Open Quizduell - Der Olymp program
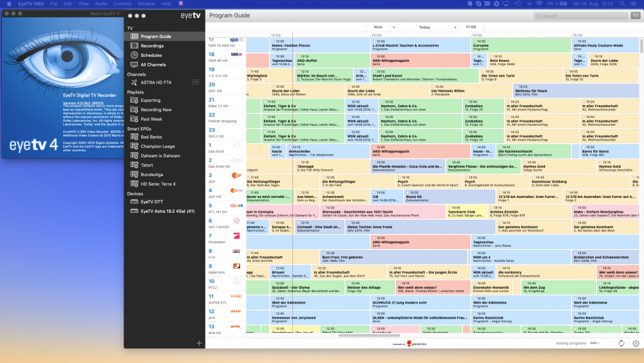 tap(307, 287)
